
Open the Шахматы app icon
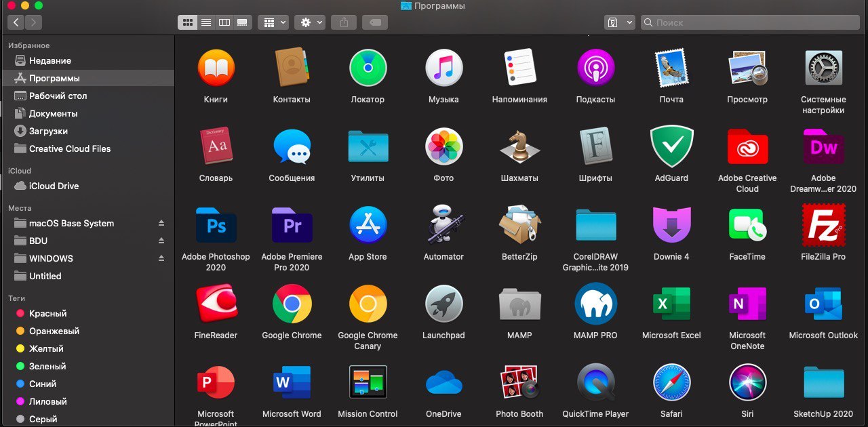coord(519,146)
